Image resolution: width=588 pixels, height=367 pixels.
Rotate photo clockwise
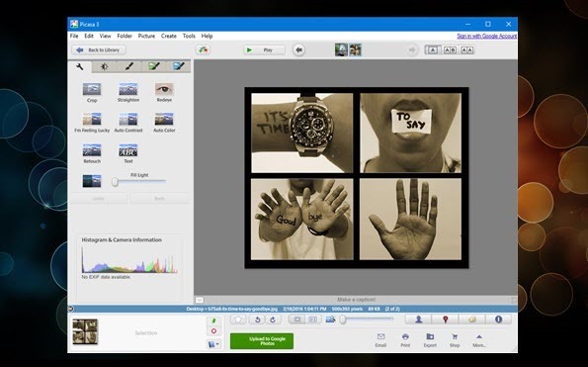[x=273, y=320]
